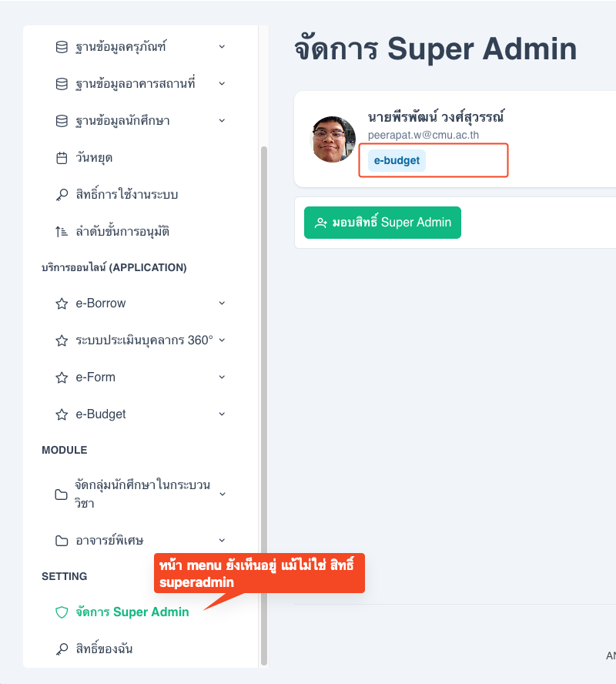Click the database icon beside ฐานข้อมูลนักศึกษา
616x684 pixels.
click(62, 121)
